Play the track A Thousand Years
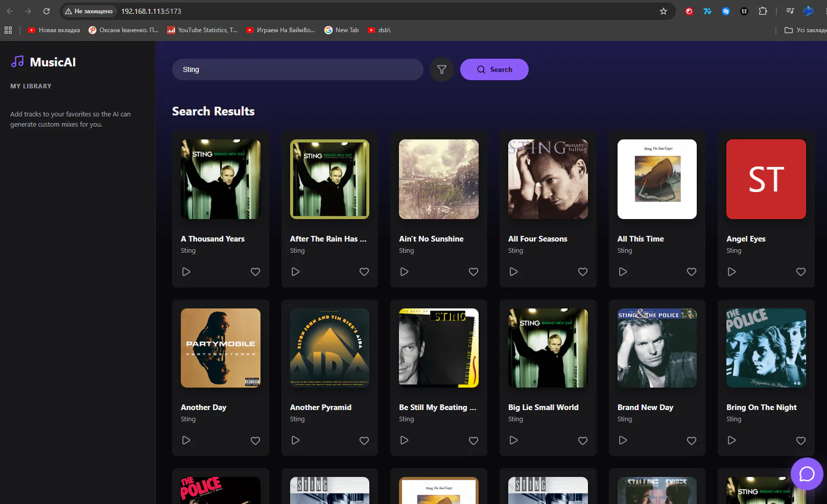Screen dimensions: 827x504 (x=186, y=272)
